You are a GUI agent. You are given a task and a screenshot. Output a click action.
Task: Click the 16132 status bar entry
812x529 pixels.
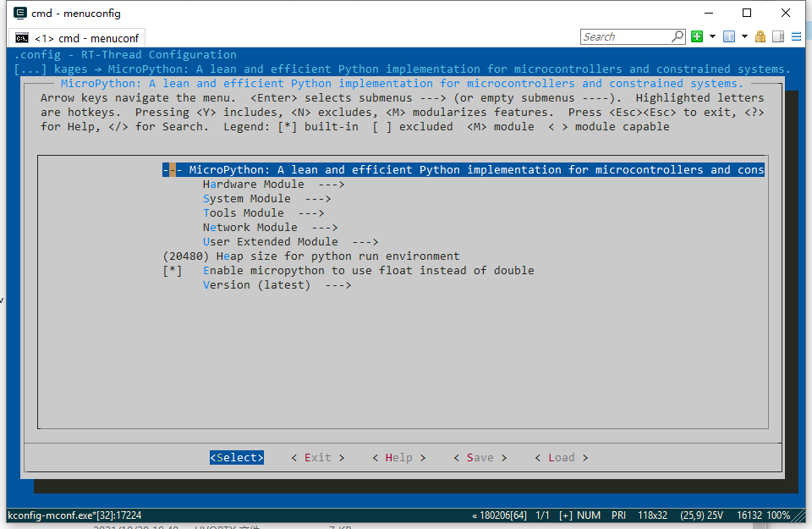[749, 515]
